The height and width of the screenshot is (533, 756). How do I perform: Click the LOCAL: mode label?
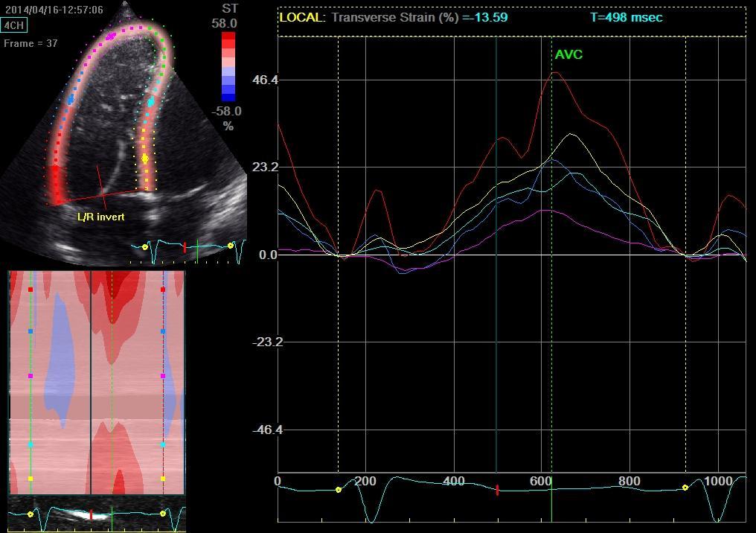coord(302,17)
